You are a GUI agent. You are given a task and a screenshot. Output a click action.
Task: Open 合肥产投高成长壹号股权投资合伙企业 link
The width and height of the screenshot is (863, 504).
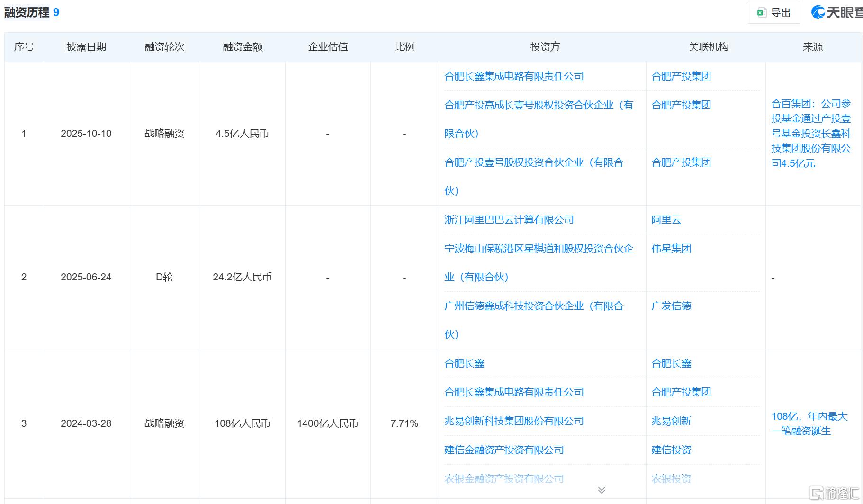coord(539,119)
